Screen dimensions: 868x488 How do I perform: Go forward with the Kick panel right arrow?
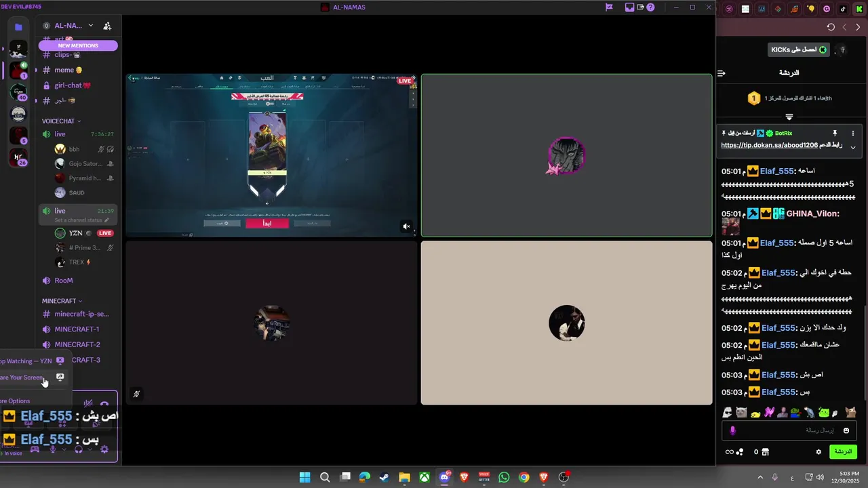(858, 27)
